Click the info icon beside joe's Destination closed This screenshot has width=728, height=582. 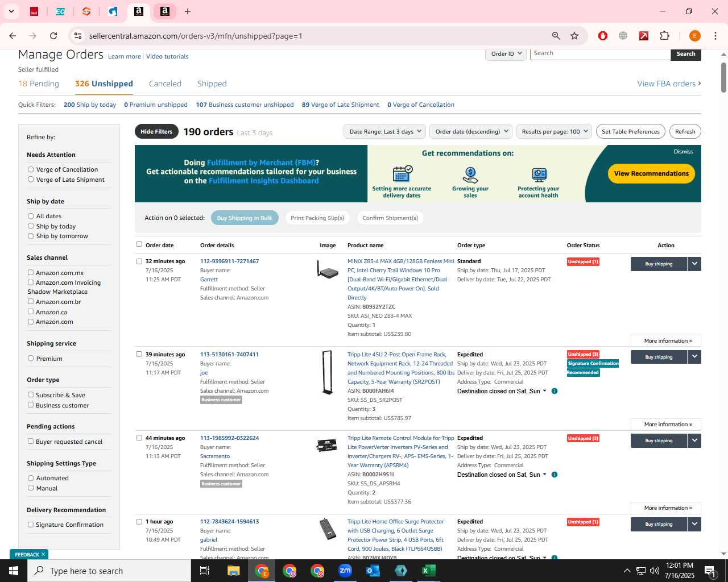tap(555, 391)
